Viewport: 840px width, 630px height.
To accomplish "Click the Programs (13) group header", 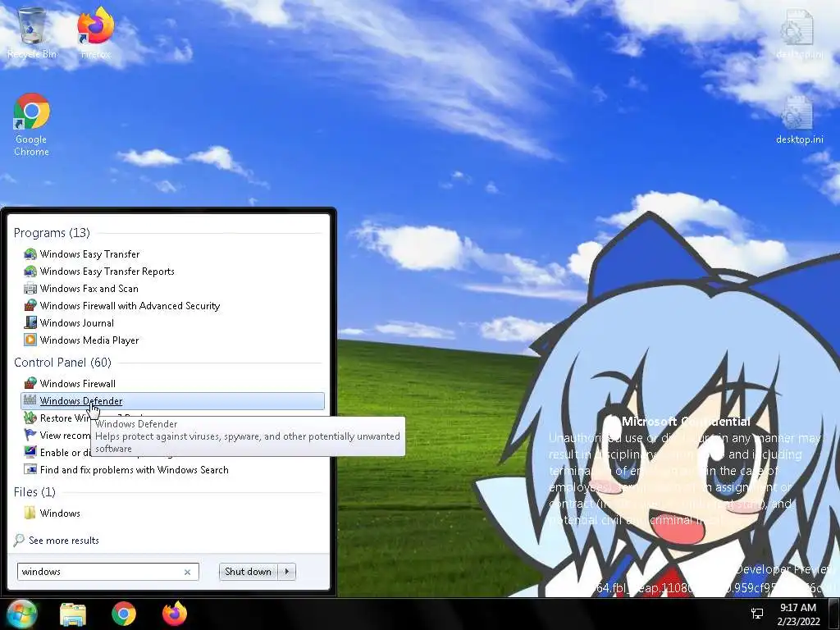I will [52, 232].
